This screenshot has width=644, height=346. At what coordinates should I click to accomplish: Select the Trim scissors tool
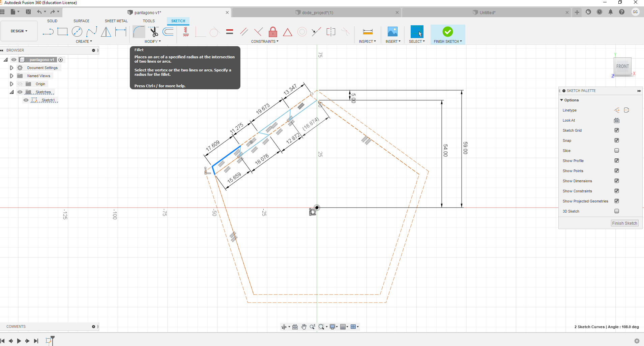tap(154, 32)
